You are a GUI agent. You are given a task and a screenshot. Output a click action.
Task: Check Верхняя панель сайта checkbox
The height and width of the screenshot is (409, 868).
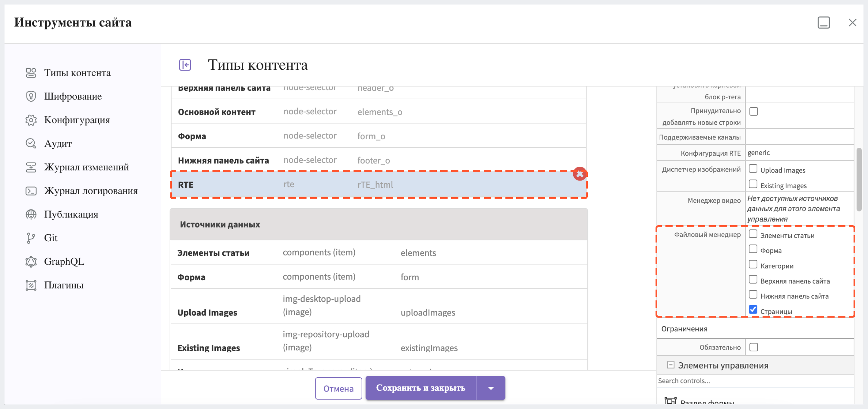(753, 279)
